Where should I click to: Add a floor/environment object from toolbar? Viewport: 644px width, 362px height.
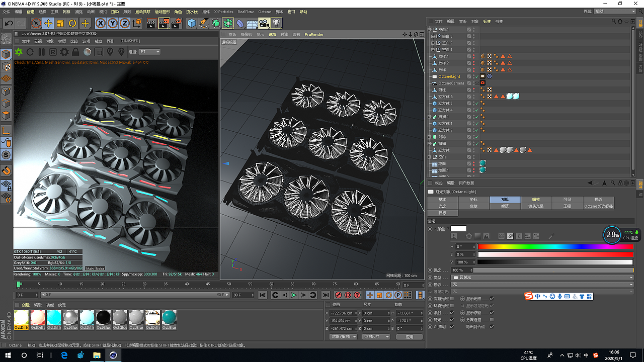[x=252, y=23]
